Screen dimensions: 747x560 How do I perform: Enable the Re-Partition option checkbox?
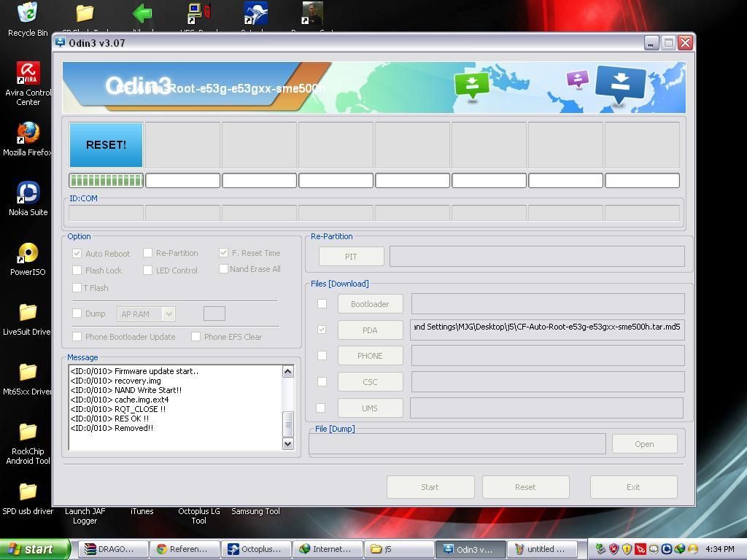[x=147, y=253]
